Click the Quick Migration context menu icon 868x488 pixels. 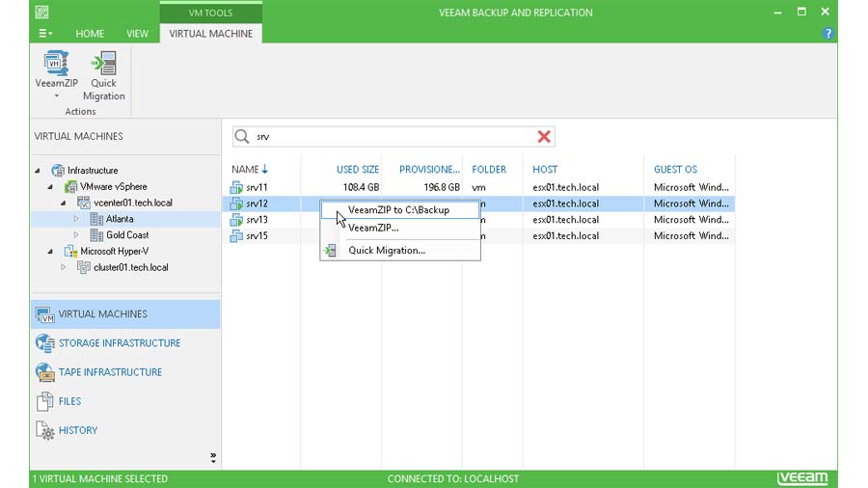coord(331,250)
